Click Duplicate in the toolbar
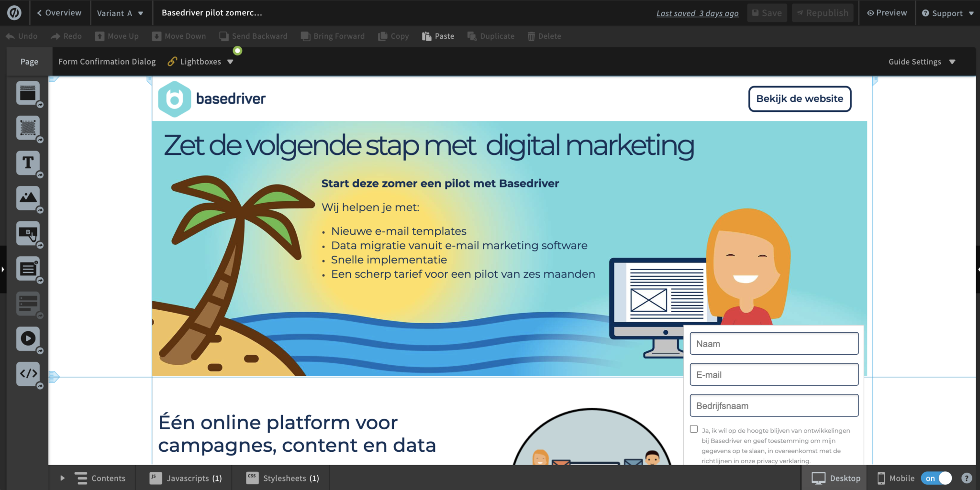The image size is (980, 490). click(491, 36)
